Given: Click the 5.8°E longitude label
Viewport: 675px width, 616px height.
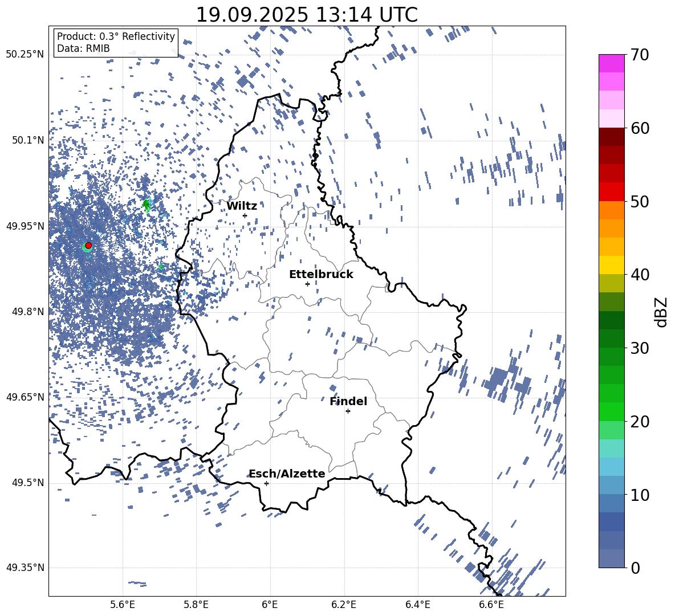Looking at the screenshot, I should 196,605.
